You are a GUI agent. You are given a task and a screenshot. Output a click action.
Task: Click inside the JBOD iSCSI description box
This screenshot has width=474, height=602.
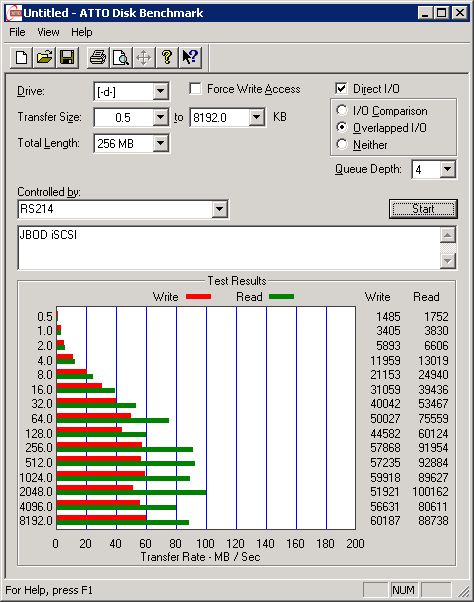229,248
